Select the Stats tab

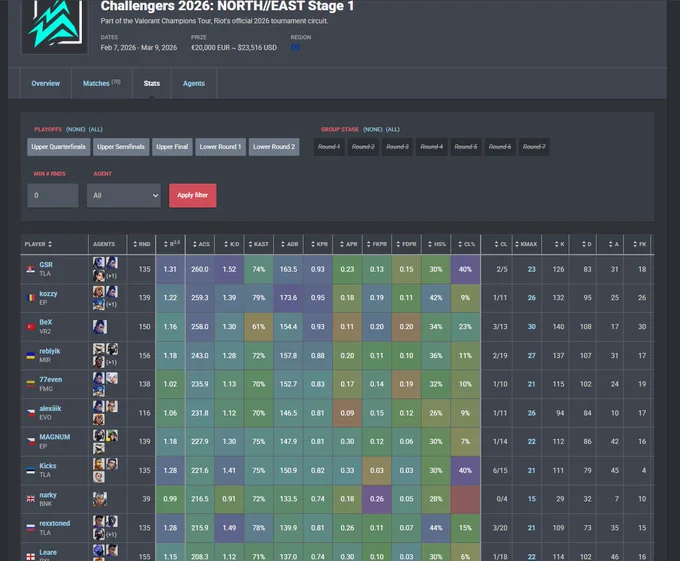(152, 83)
